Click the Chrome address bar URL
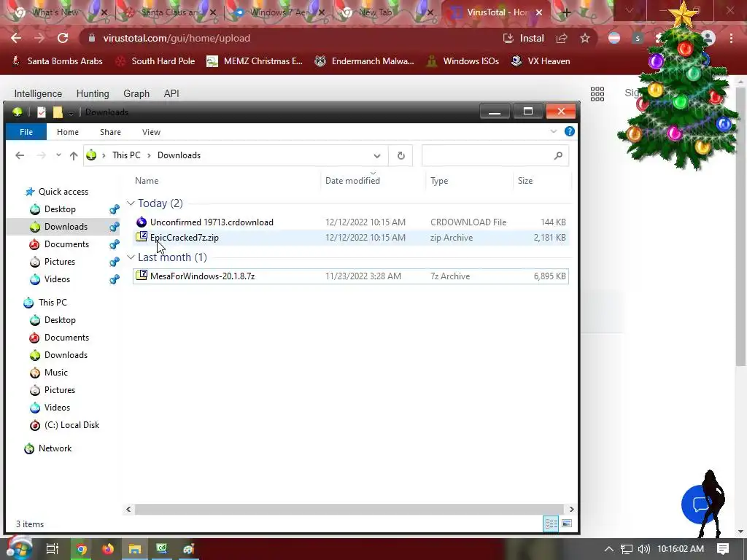This screenshot has width=747, height=560. tap(177, 38)
